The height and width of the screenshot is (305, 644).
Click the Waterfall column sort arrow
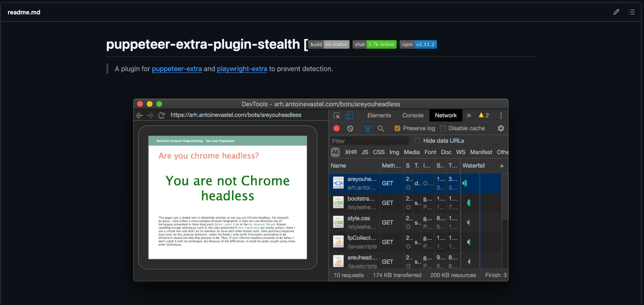[x=503, y=165]
